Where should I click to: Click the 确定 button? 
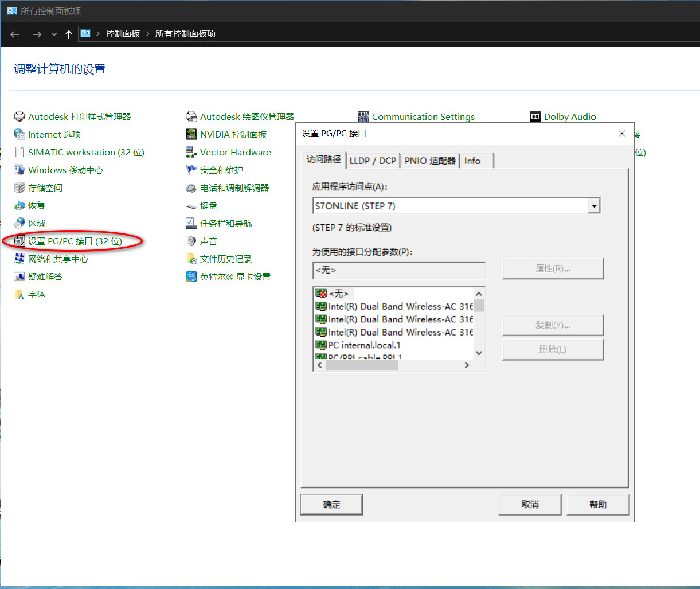pos(331,505)
